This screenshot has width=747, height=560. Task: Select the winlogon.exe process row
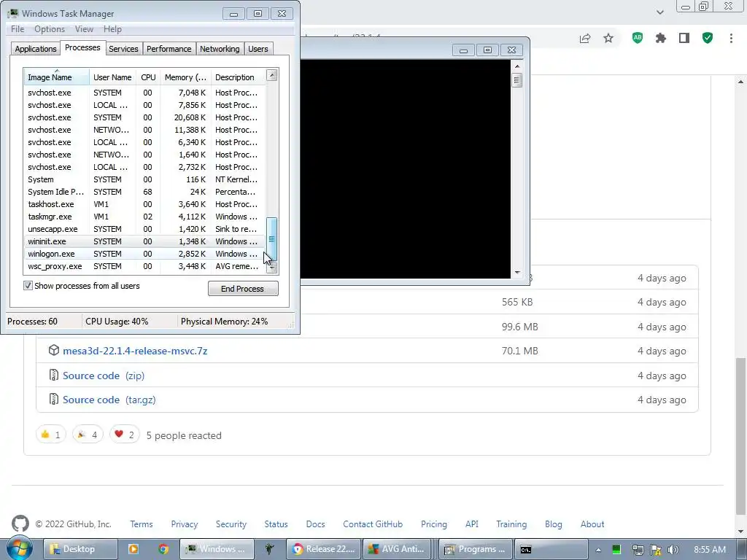point(144,254)
